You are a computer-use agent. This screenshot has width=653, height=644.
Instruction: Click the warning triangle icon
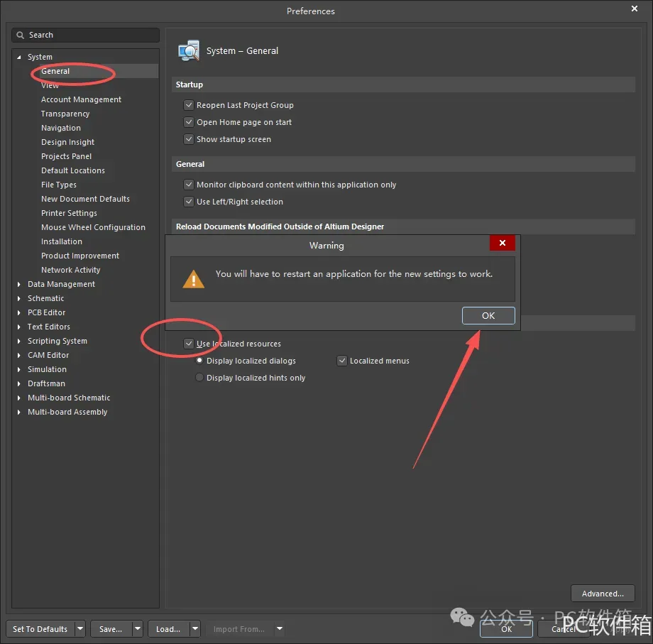[193, 279]
